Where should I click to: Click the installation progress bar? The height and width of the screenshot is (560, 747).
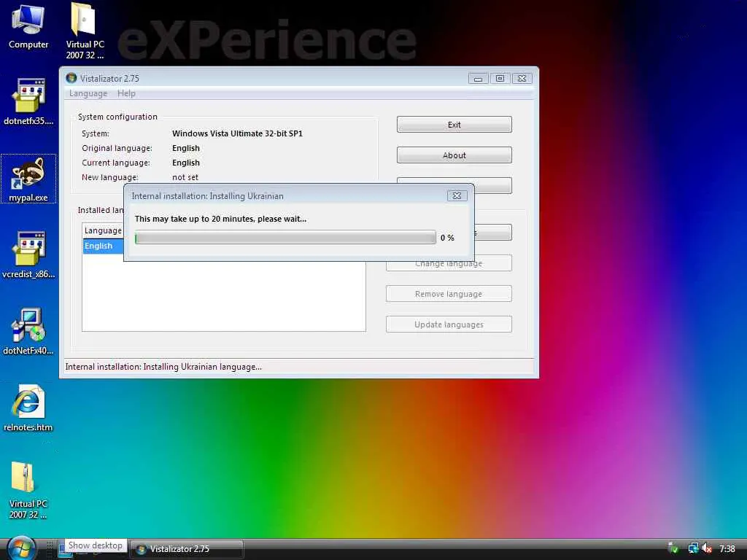point(285,238)
